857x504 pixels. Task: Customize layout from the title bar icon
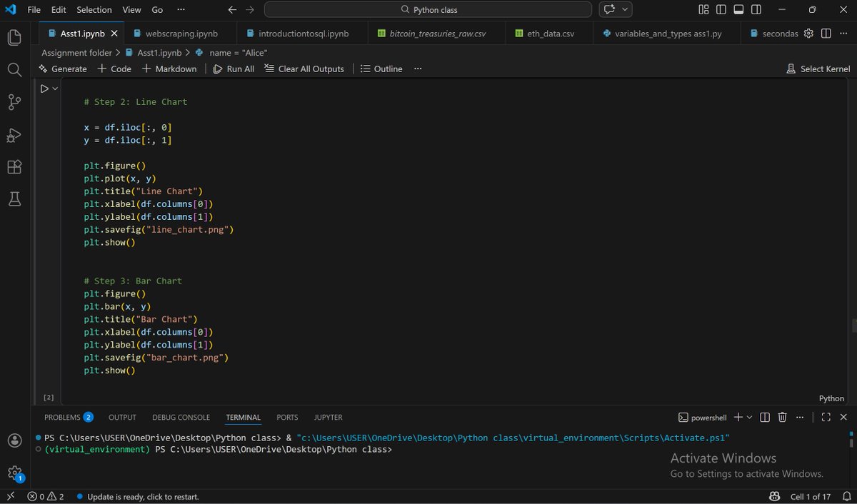[x=703, y=10]
